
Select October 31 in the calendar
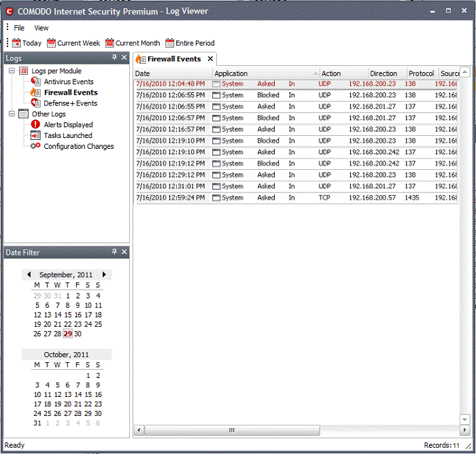[x=37, y=423]
